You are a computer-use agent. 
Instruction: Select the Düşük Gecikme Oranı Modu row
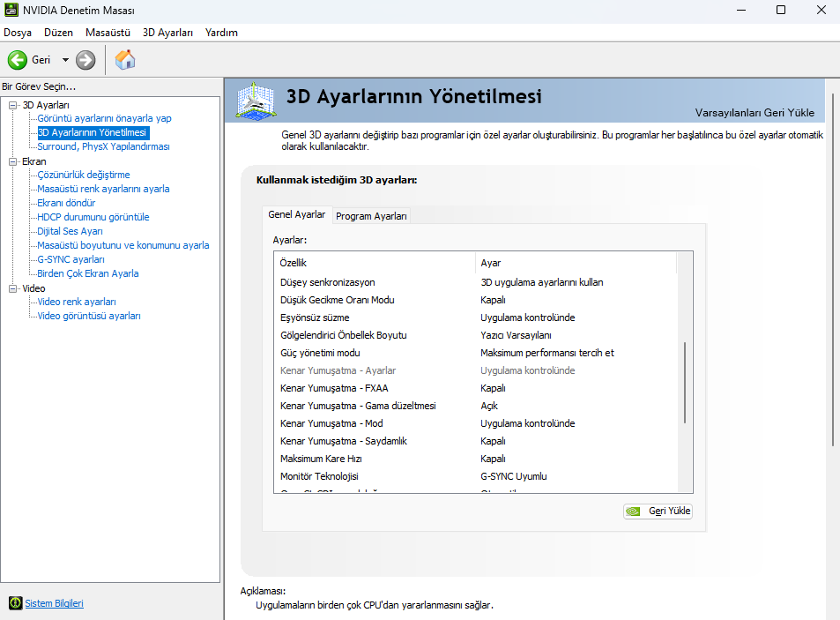[475, 300]
